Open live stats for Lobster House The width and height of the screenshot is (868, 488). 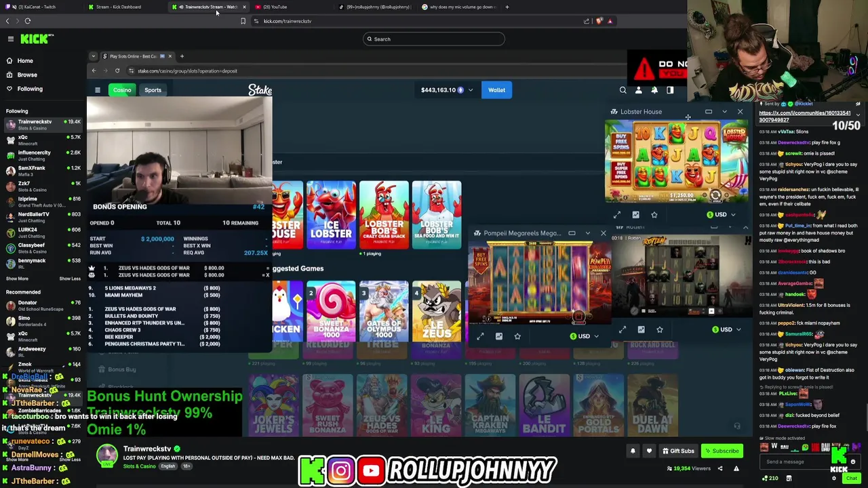pos(635,215)
